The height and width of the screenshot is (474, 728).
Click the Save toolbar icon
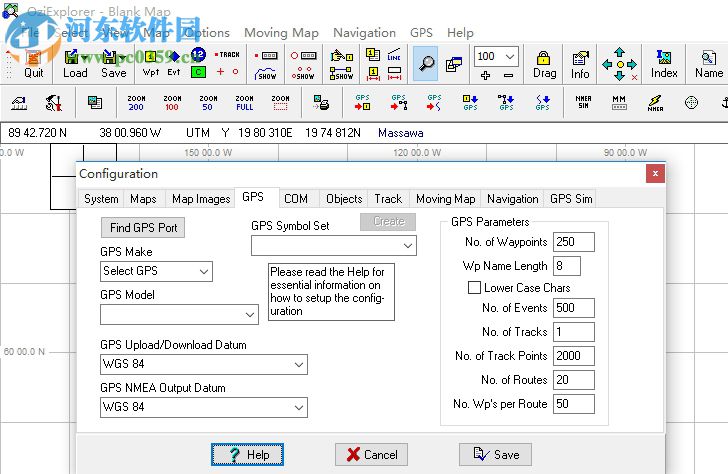point(113,64)
